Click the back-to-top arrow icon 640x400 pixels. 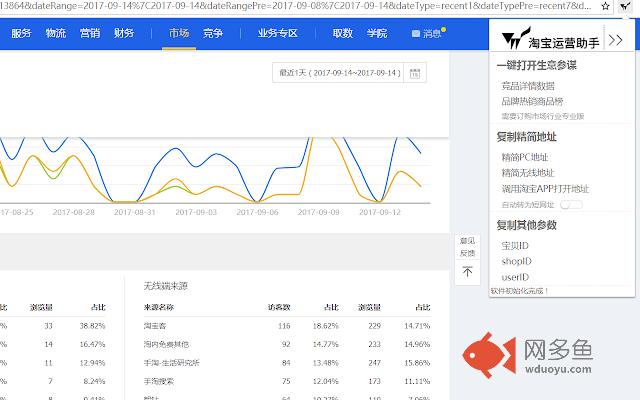(x=467, y=271)
